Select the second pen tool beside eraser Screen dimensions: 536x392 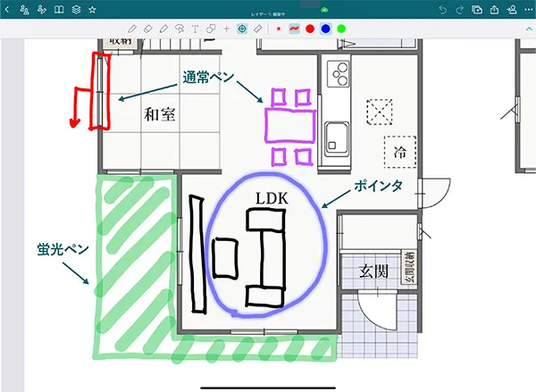[163, 29]
